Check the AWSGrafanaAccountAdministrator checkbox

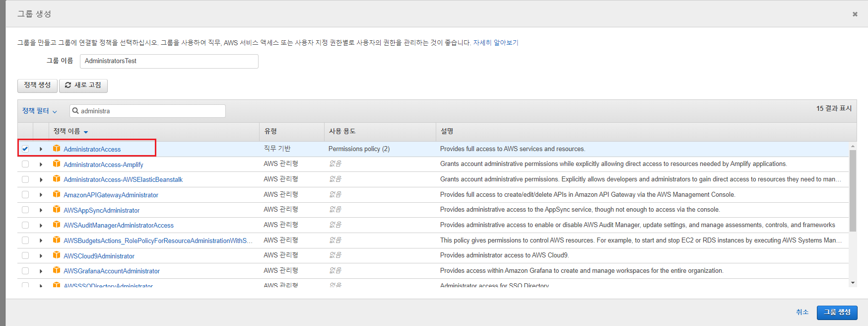point(25,271)
